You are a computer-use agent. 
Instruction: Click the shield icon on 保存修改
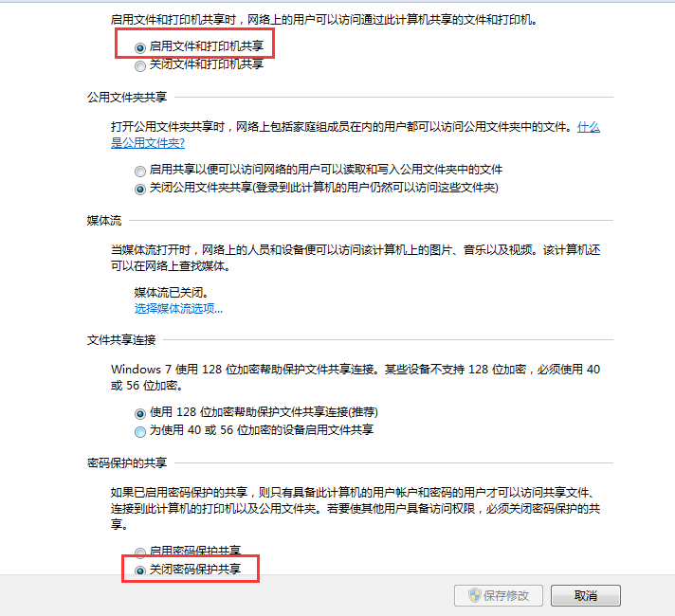point(475,595)
